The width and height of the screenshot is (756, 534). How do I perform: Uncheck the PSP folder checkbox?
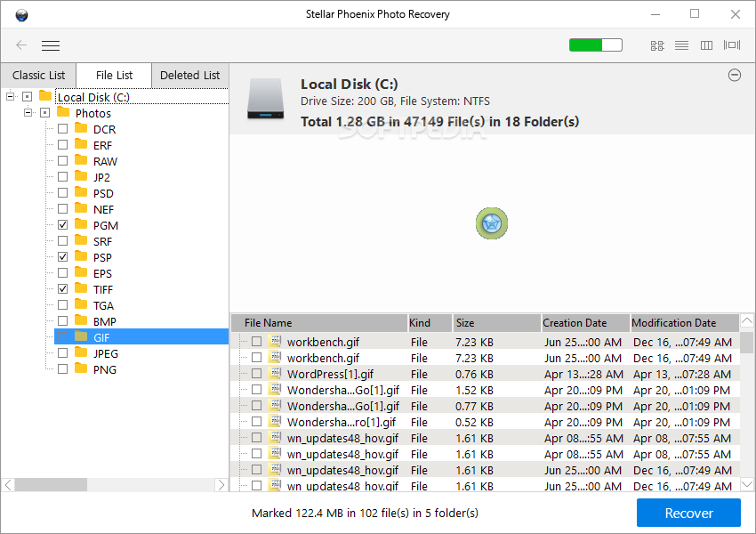click(x=62, y=256)
